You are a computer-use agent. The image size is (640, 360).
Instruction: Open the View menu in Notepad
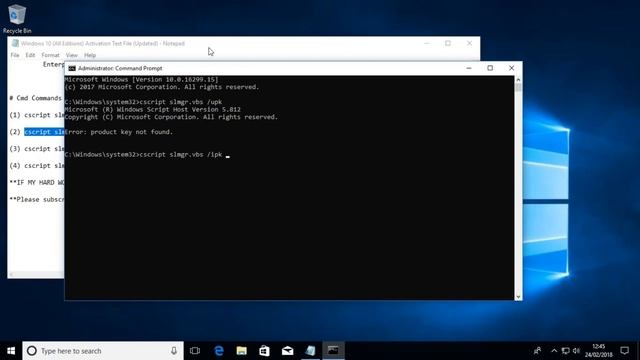(x=71, y=55)
